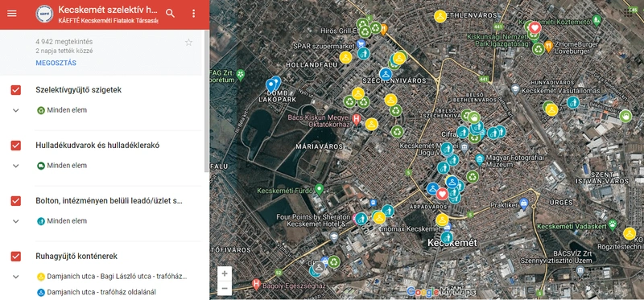This screenshot has width=644, height=300.
Task: Click Minden elem under Hulladékudvarok
Action: tap(67, 166)
